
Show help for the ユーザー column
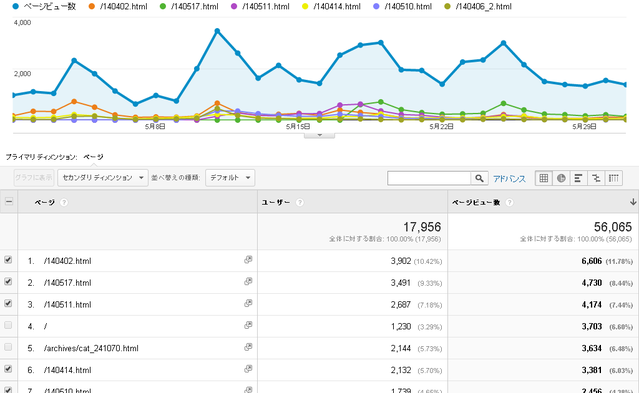click(x=300, y=202)
